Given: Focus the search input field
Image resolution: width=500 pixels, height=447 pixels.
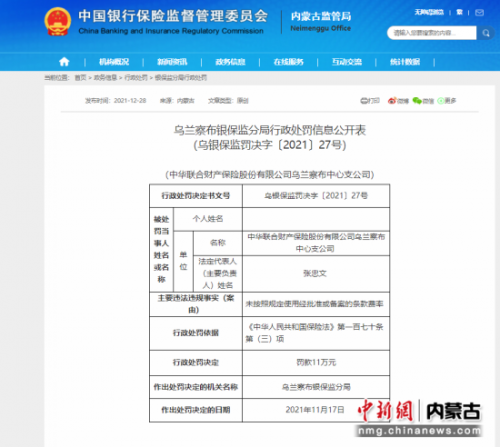Looking at the screenshot, I should tap(432, 33).
